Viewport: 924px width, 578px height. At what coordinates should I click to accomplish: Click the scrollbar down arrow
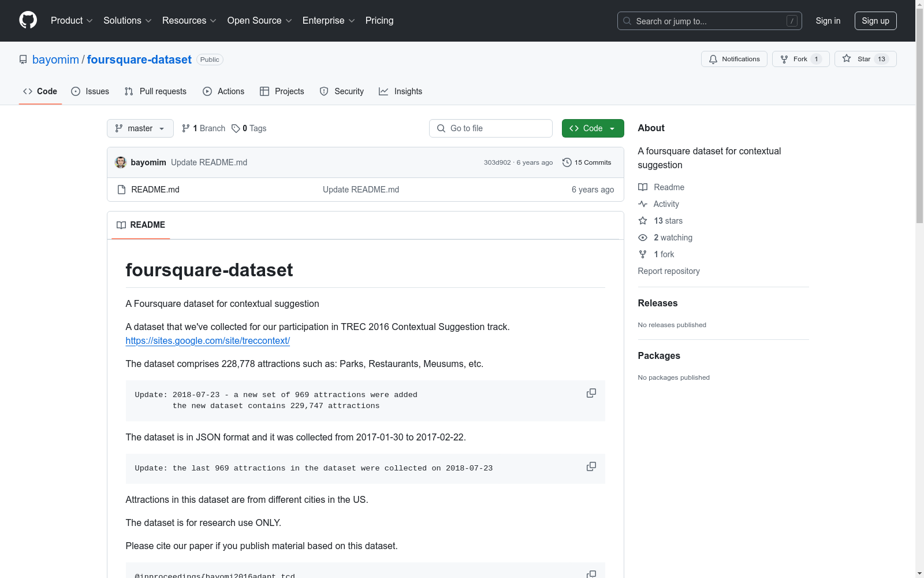[x=919, y=573]
